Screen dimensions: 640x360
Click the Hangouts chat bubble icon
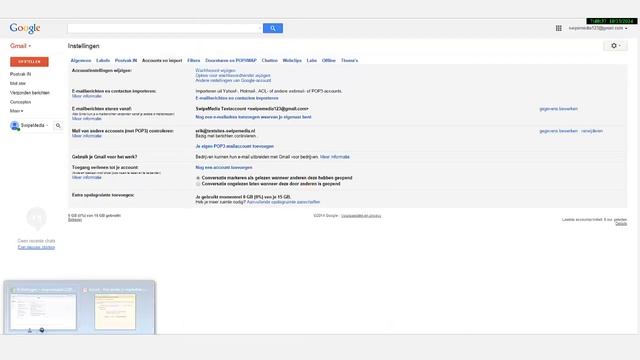36,218
